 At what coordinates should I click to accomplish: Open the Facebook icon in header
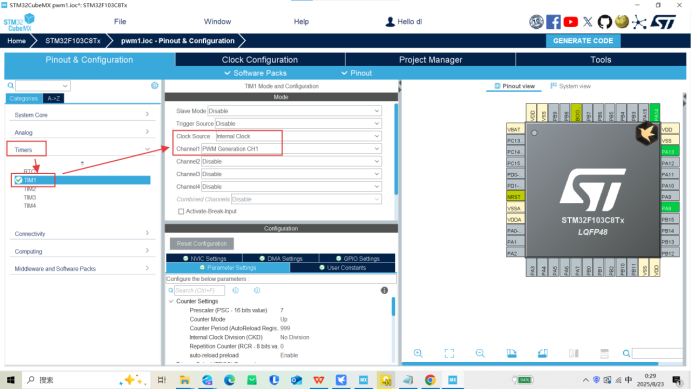553,22
